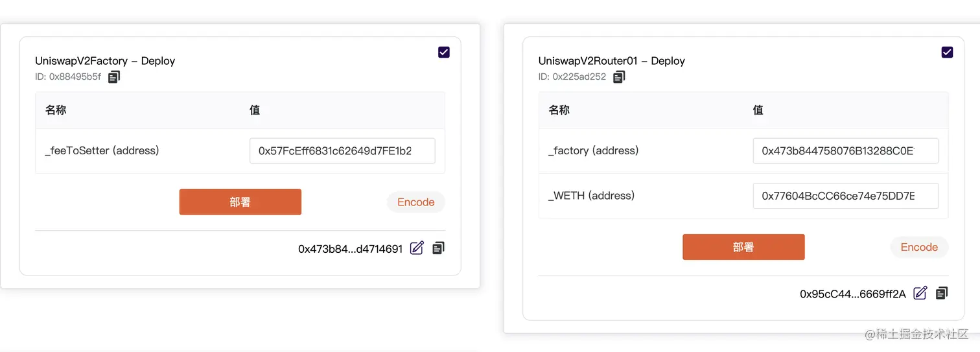
Task: Focus the _feeToSetter address input field
Action: pos(342,151)
